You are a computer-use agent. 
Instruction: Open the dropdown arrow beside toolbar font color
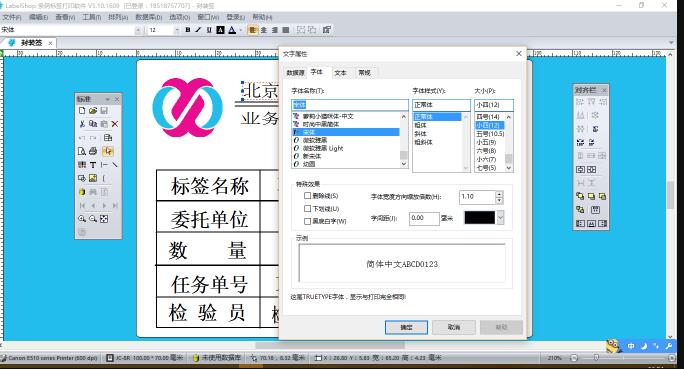click(x=240, y=30)
